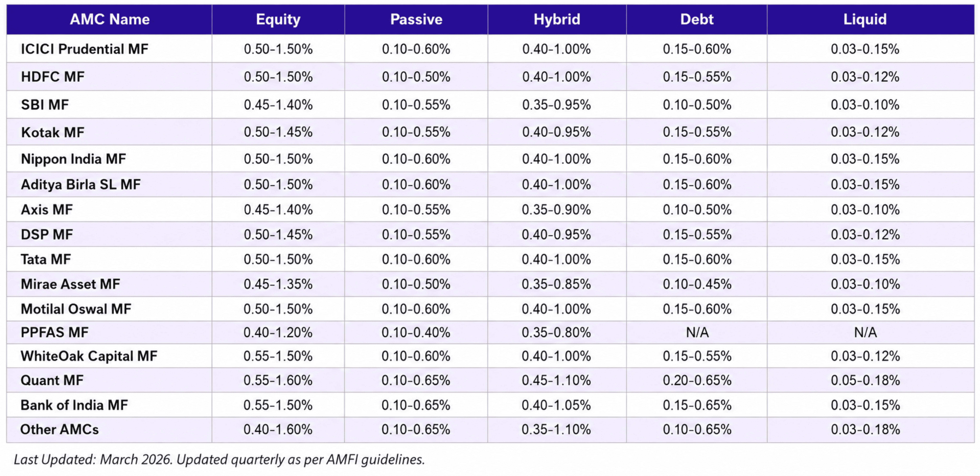Click Nippon India MF row name
The height and width of the screenshot is (476, 980).
73,159
